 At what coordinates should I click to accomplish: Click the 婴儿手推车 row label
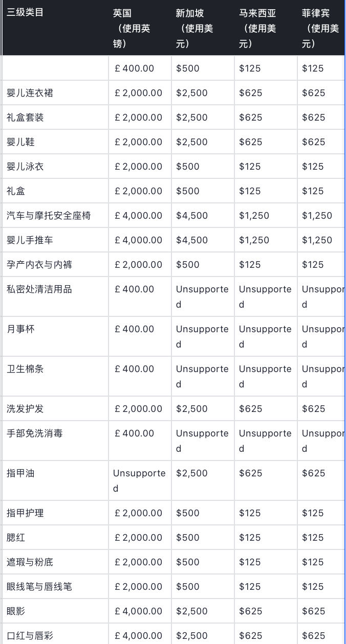pos(30,240)
